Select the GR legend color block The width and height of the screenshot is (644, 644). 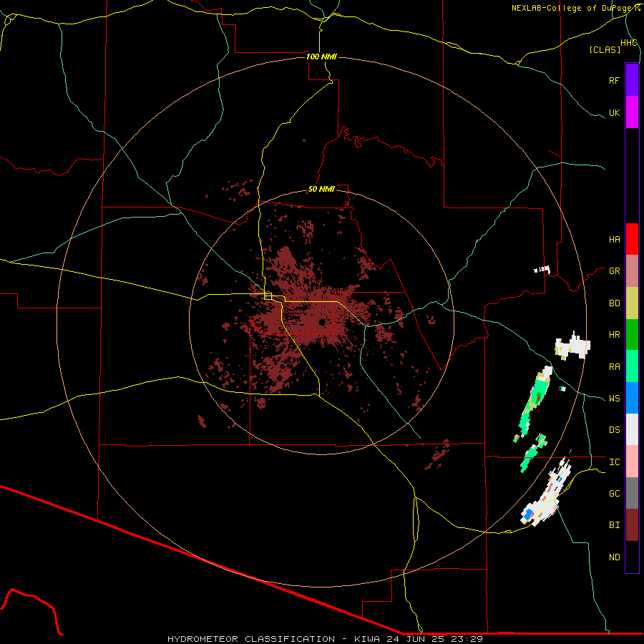632,271
